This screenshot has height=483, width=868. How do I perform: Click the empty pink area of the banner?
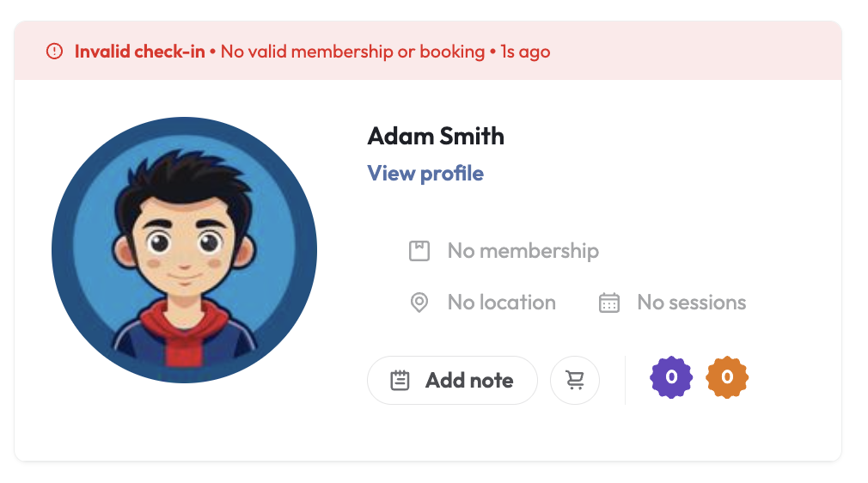(x=705, y=52)
